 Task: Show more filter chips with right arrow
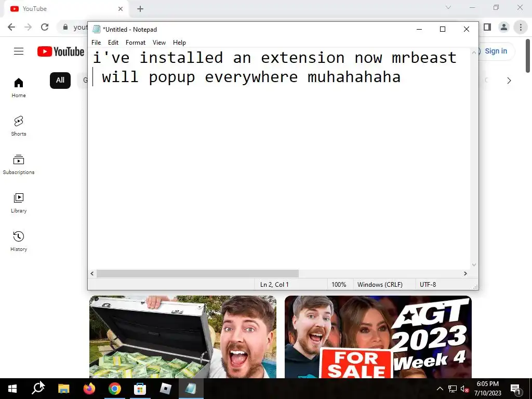coord(509,81)
